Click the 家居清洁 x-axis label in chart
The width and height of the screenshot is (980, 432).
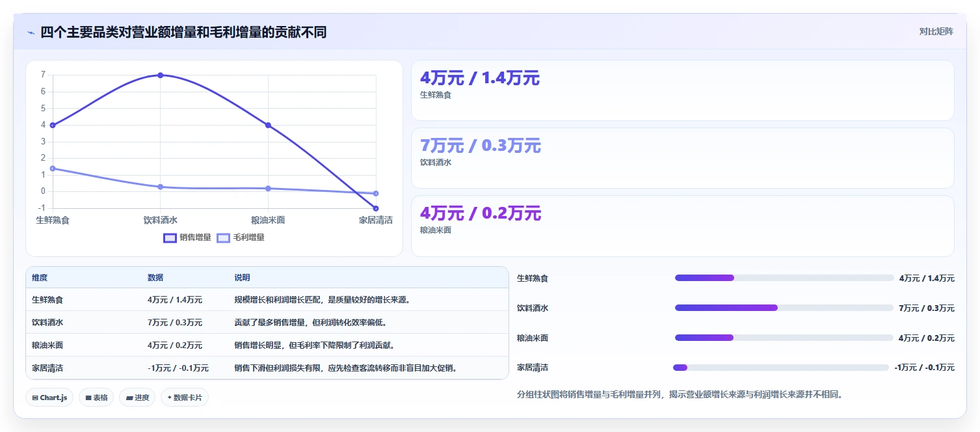pyautogui.click(x=376, y=221)
